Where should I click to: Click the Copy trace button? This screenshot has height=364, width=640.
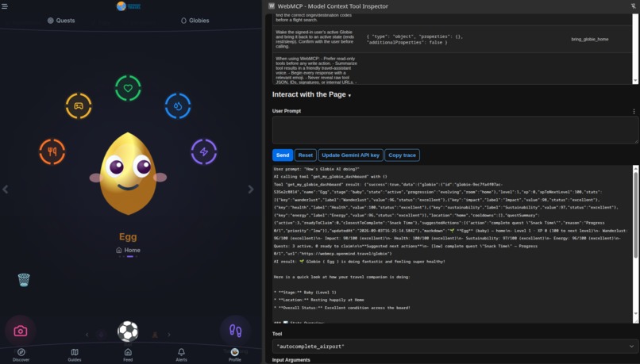coord(402,155)
